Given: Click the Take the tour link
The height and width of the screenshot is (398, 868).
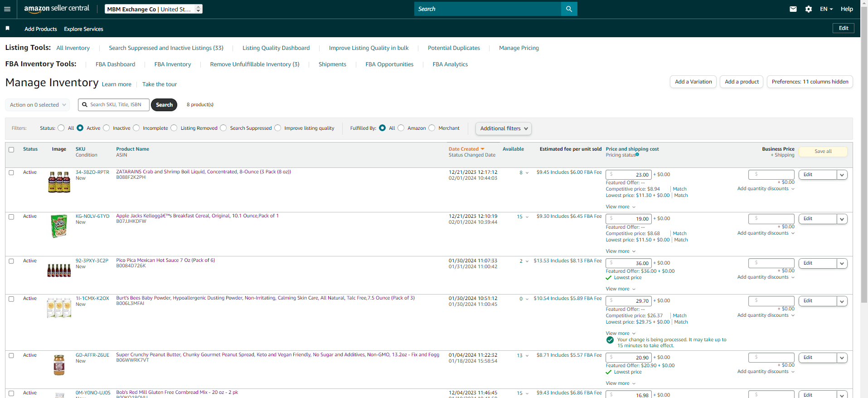Looking at the screenshot, I should coord(160,84).
